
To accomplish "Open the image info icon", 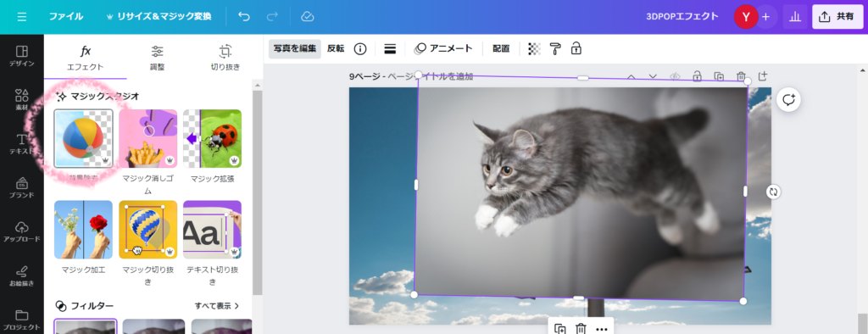I will click(360, 48).
